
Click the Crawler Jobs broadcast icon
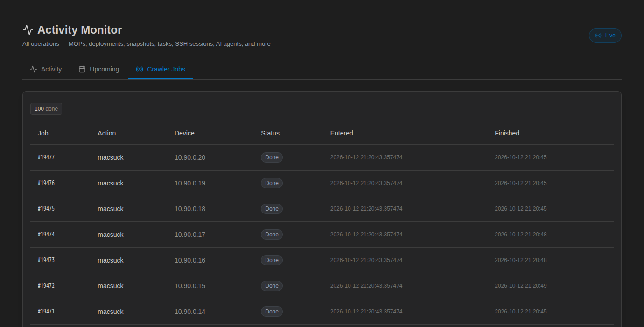point(140,69)
